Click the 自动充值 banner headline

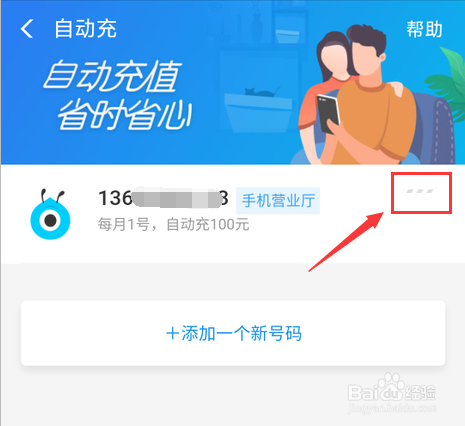[112, 77]
